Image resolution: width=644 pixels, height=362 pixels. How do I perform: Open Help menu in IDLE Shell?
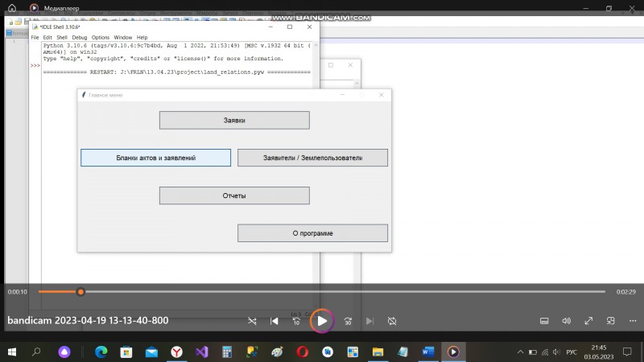[x=142, y=37]
